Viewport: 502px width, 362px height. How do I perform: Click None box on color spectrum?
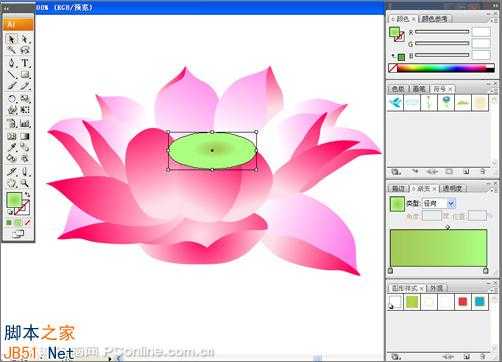tap(393, 68)
